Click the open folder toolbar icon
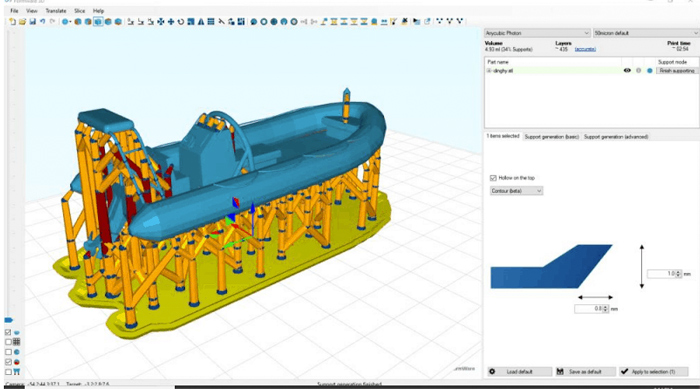Screen dimensions: 700x390 [22, 21]
